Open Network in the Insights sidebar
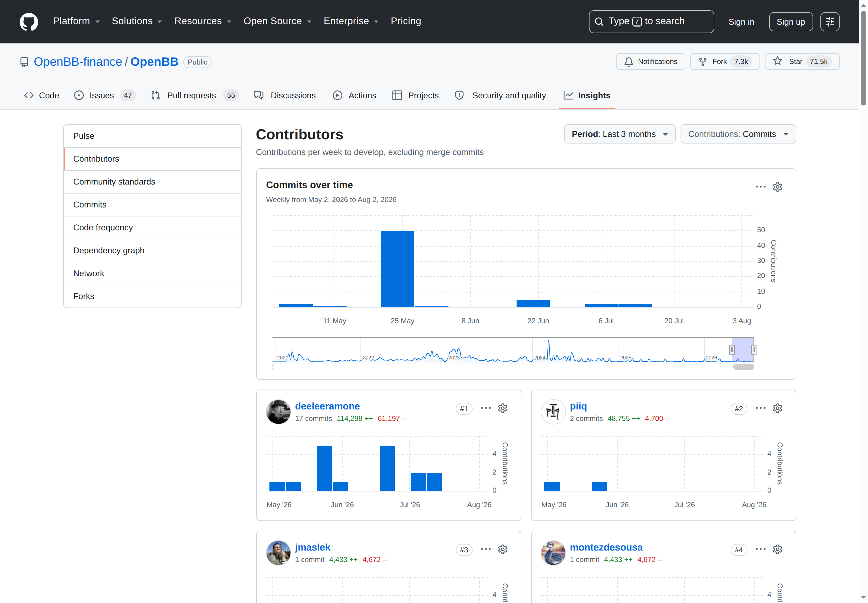Image resolution: width=868 pixels, height=603 pixels. (x=153, y=273)
